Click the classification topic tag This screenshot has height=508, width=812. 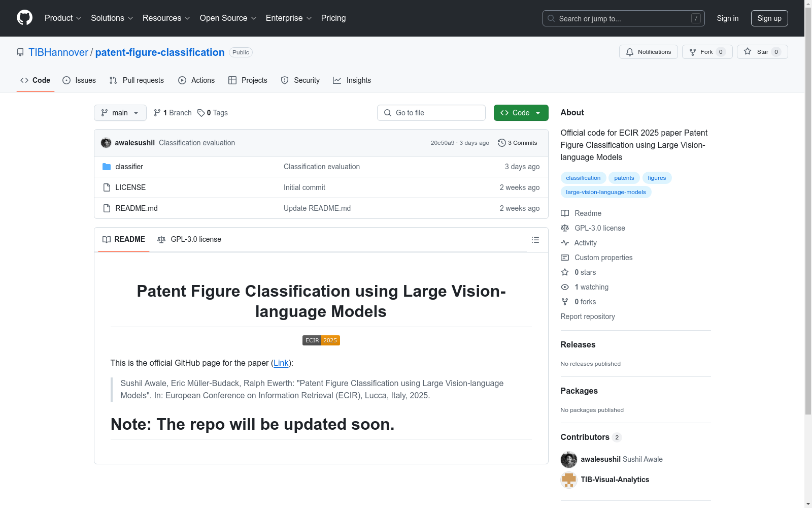583,178
